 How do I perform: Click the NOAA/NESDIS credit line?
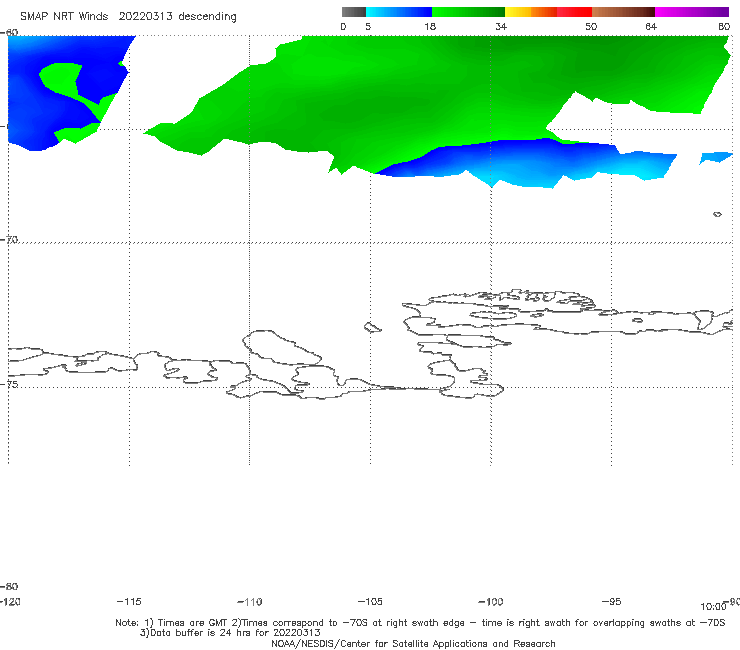click(413, 643)
